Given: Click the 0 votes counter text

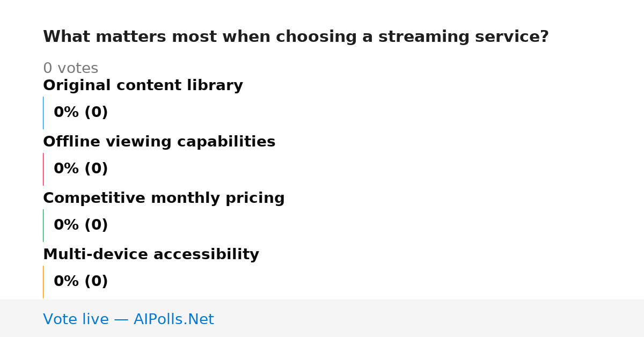Looking at the screenshot, I should [70, 69].
